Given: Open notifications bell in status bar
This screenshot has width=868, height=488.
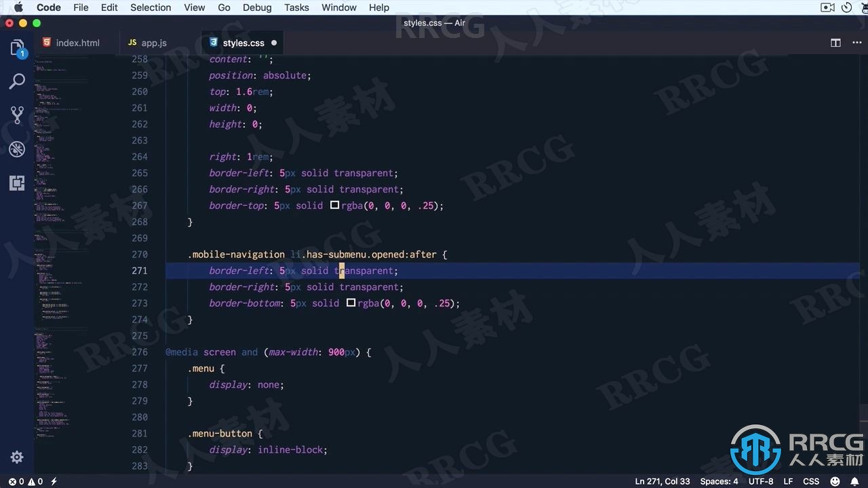Looking at the screenshot, I should click(854, 481).
